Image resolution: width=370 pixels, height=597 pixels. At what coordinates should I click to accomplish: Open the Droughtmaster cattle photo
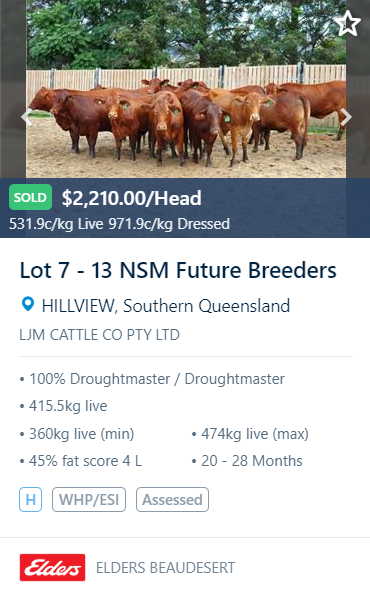[x=186, y=89]
